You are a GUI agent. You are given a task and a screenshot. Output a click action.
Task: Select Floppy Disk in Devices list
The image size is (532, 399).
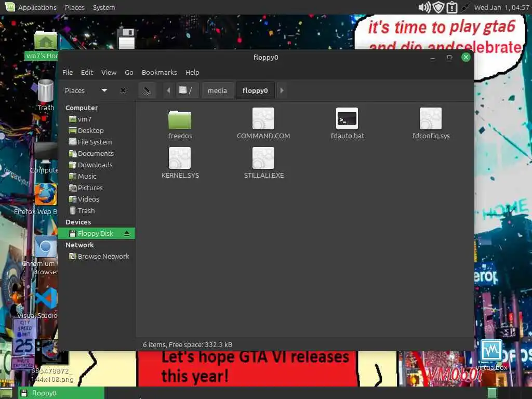[x=97, y=233]
